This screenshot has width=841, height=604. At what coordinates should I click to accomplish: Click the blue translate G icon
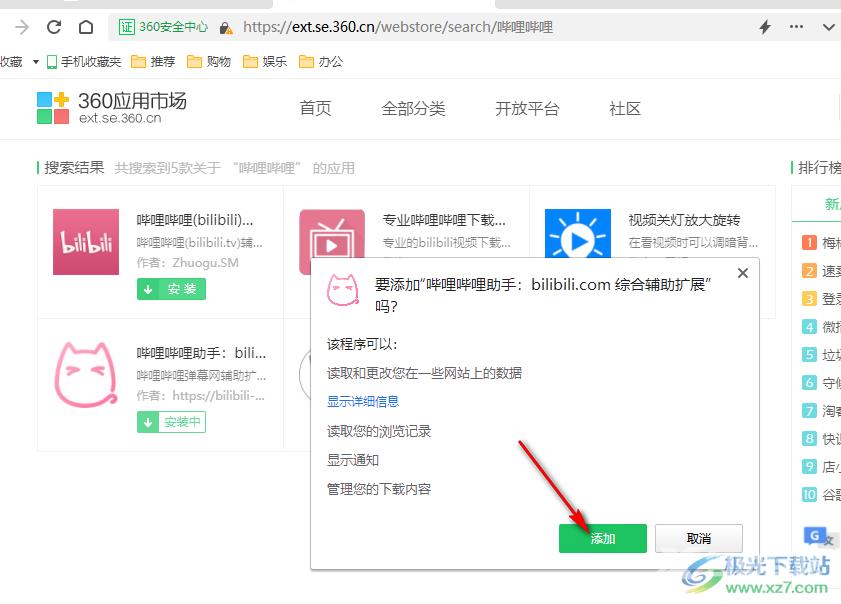coord(816,536)
